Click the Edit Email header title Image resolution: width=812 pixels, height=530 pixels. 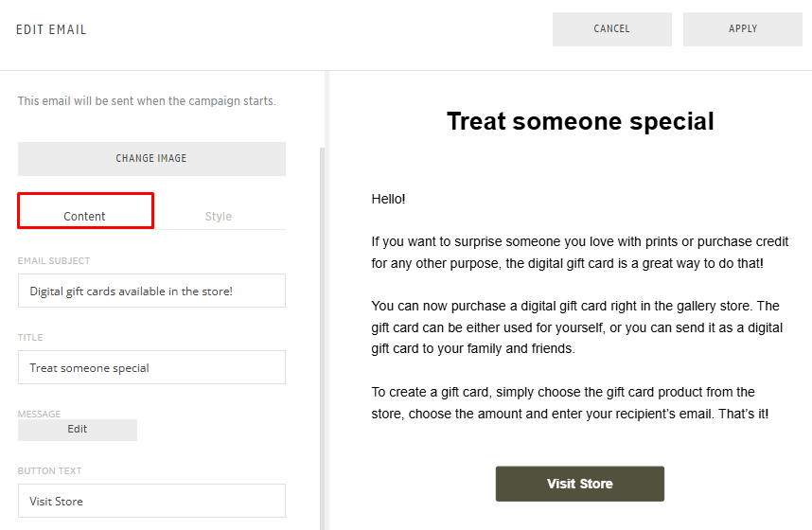coord(51,29)
